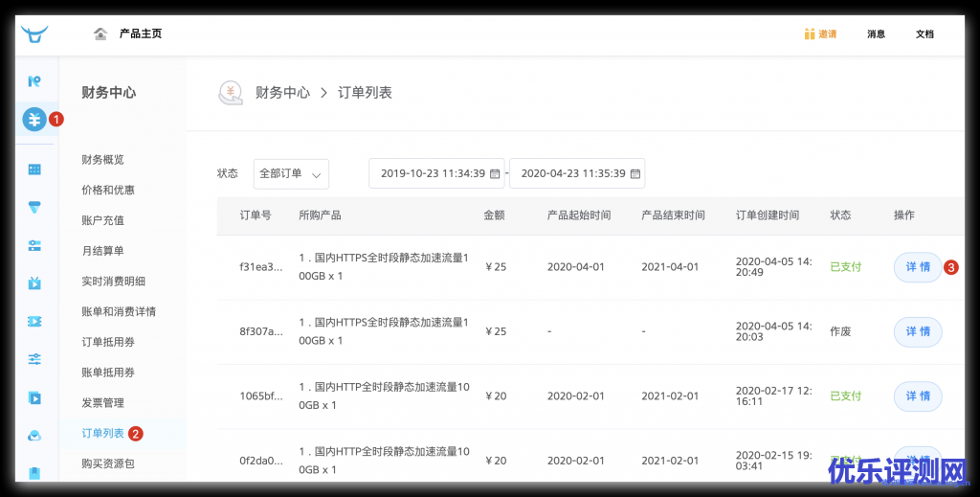Click the 2020-04-05 14:20:49 creation time
980x497 pixels.
[x=773, y=267]
